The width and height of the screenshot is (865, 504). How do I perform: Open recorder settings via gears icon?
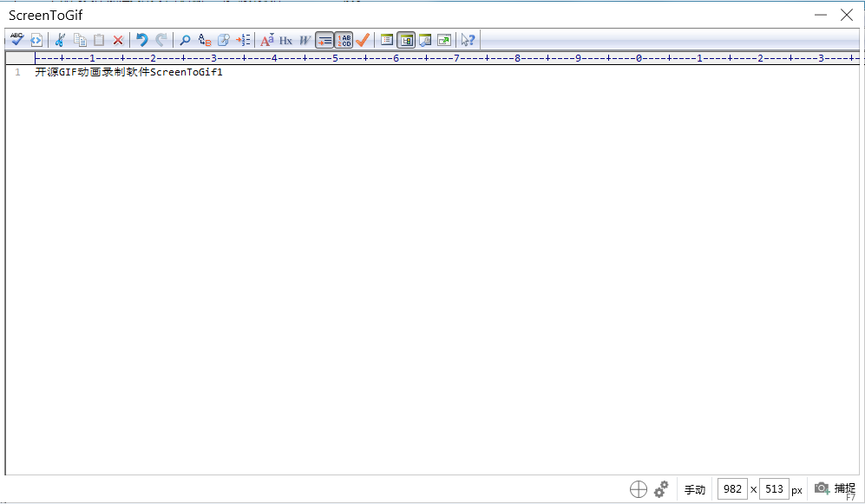tap(661, 489)
